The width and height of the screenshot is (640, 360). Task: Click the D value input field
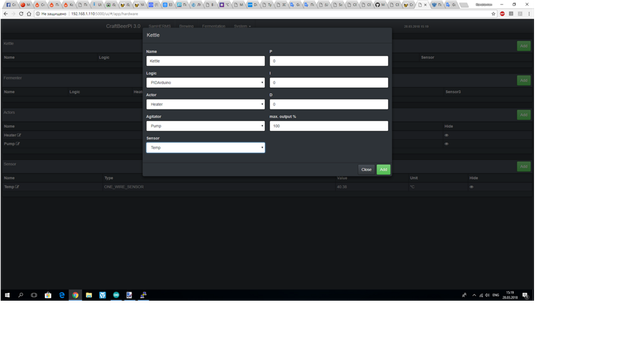pyautogui.click(x=329, y=104)
